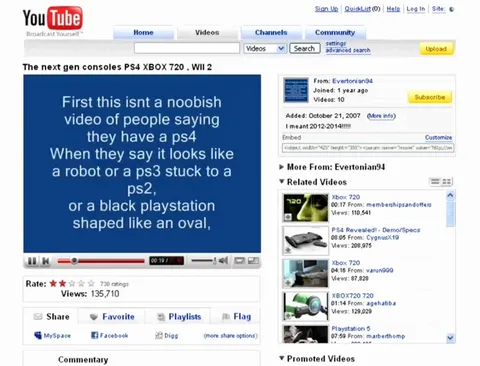Open search settings link
The width and height of the screenshot is (480, 366).
click(336, 43)
